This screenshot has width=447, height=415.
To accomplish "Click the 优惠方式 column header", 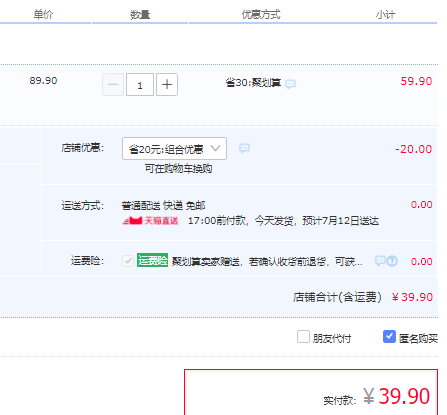I will click(261, 15).
